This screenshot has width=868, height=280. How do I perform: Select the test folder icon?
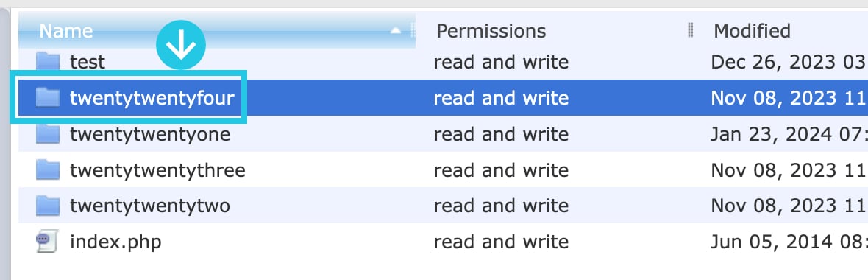[48, 62]
